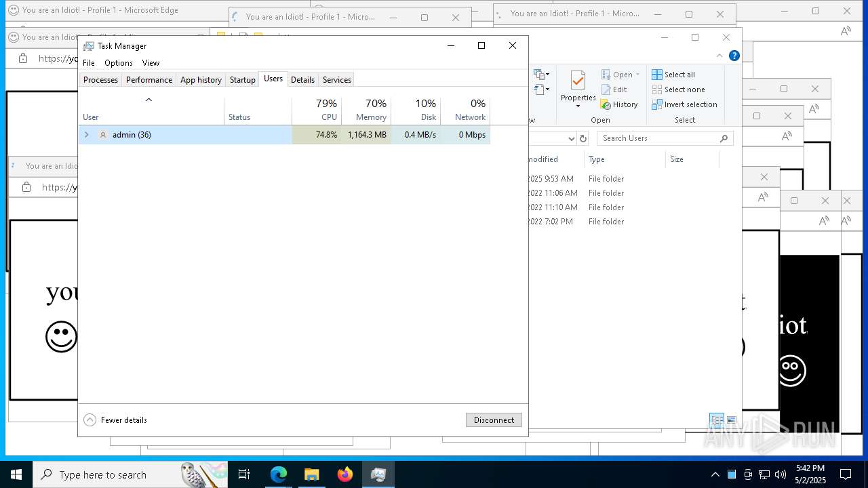Click the 74.8% CPU value cell

(x=317, y=135)
